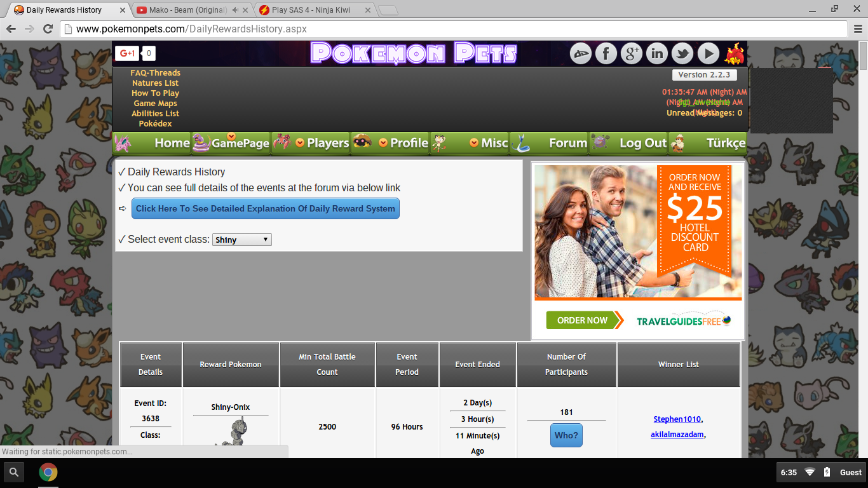Expand the Misc navigation menu
The height and width of the screenshot is (488, 868).
tap(486, 143)
